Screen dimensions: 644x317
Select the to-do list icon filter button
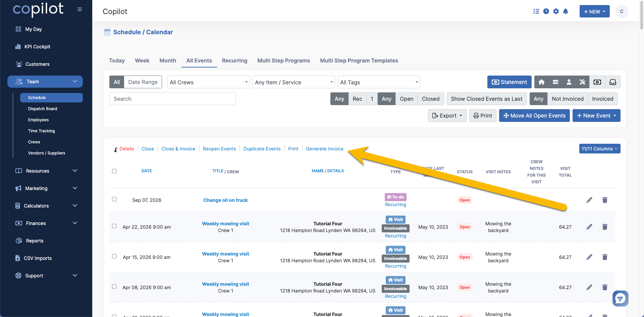coord(555,82)
